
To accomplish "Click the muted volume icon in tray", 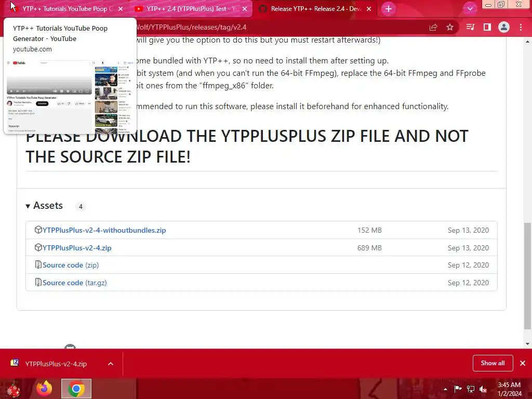I will pos(483,389).
